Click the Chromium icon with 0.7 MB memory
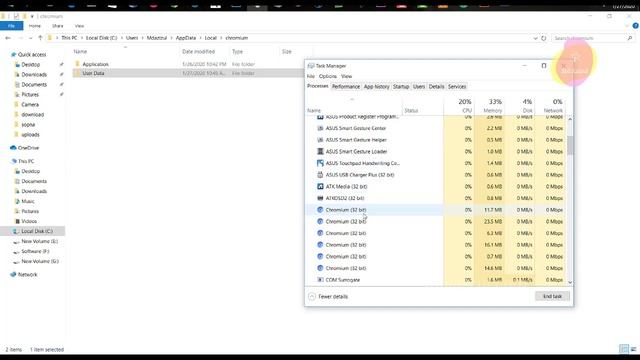Screen dimensions: 640x360 coord(320,256)
